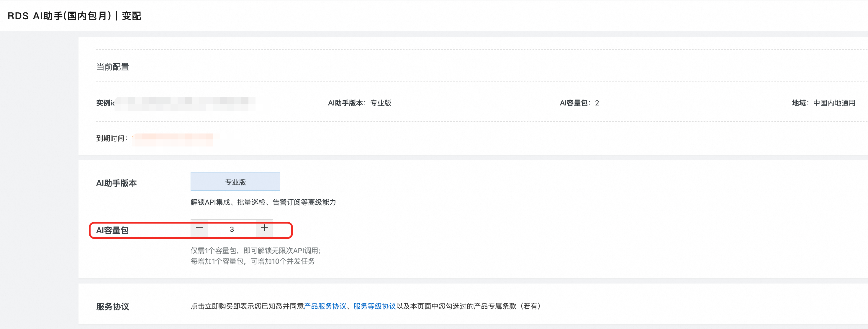
Task: Click the blurred 实例id value
Action: (185, 103)
